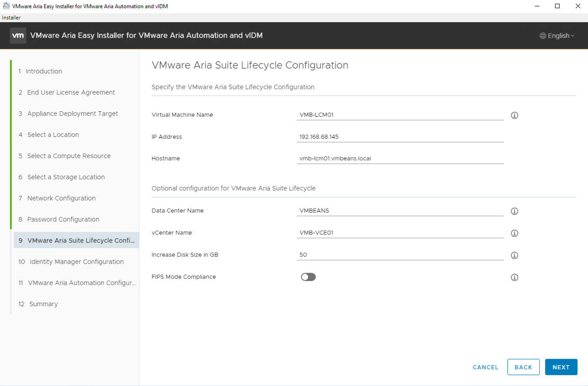Viewport: 588px width, 386px height.
Task: Enable the FIPS Mode Compliance toggle
Action: point(308,277)
